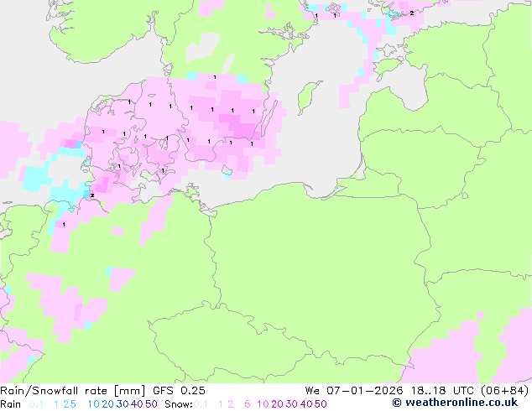Select the Snow legend value 0.1

tap(201, 404)
